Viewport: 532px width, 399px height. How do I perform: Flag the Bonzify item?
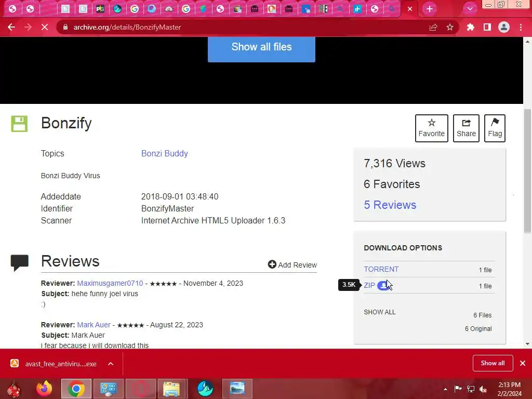point(495,128)
